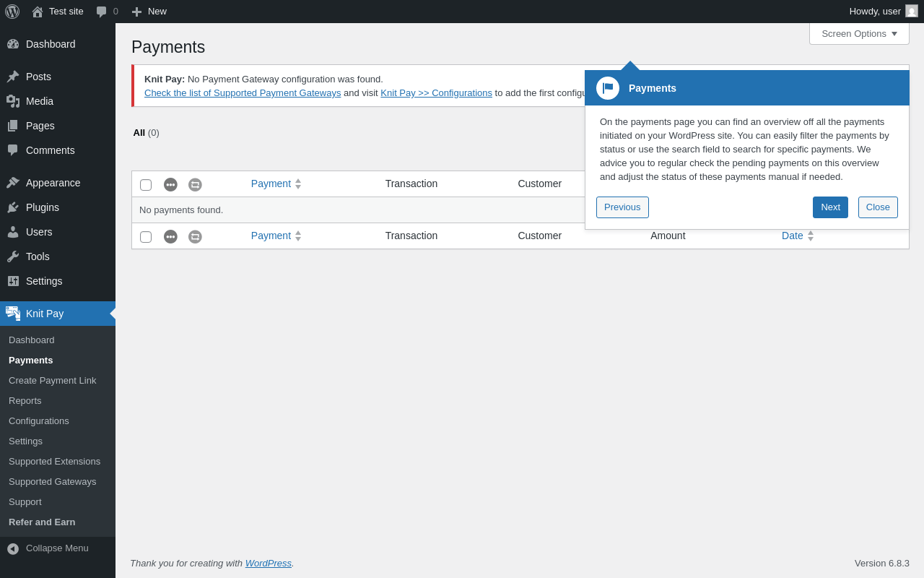Click the Plugins menu icon

pos(13,207)
